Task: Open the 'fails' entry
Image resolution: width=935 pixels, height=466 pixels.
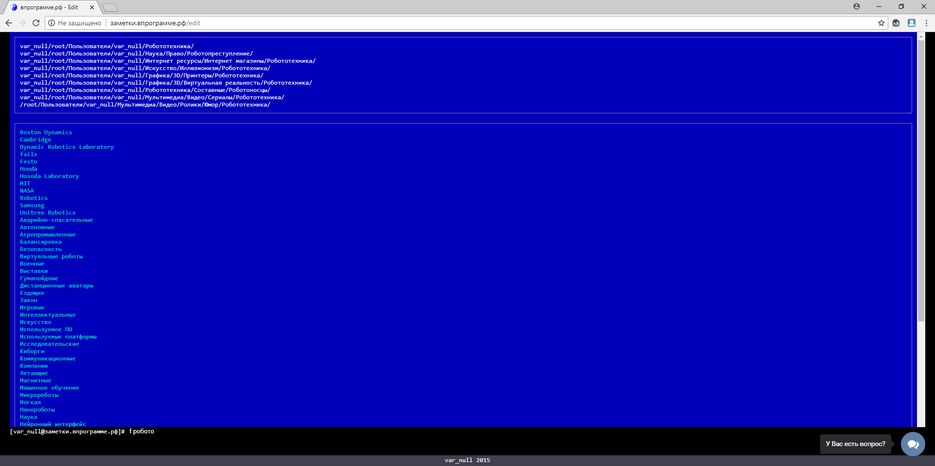Action: coord(28,154)
